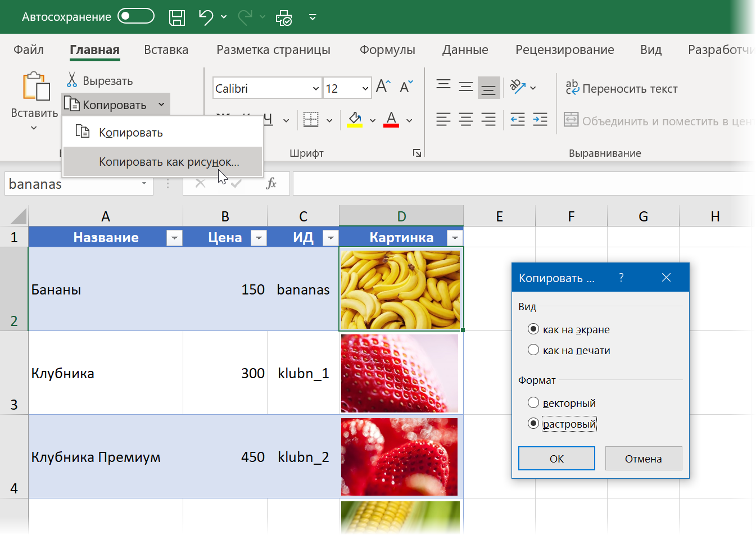756x535 pixels.
Task: Open the Цена column filter dropdown
Action: click(259, 238)
